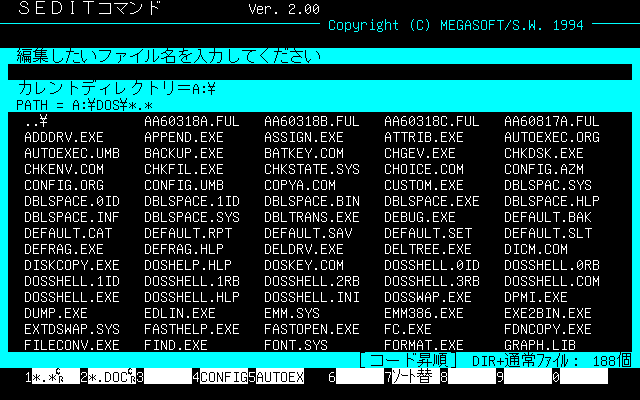Choose APPEND.EXE in the file list

[x=184, y=137]
